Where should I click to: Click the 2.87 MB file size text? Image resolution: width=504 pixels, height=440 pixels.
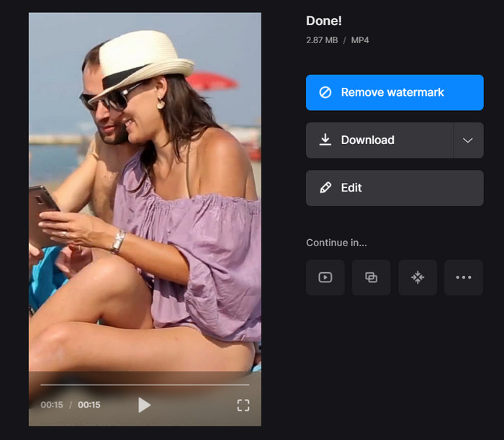(x=321, y=40)
